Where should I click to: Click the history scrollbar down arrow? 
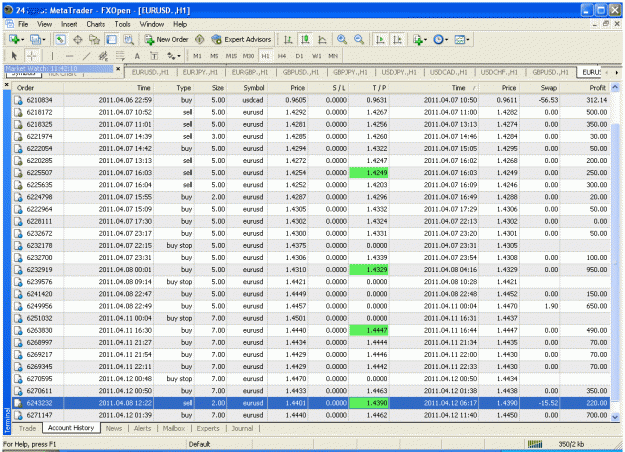pos(615,417)
